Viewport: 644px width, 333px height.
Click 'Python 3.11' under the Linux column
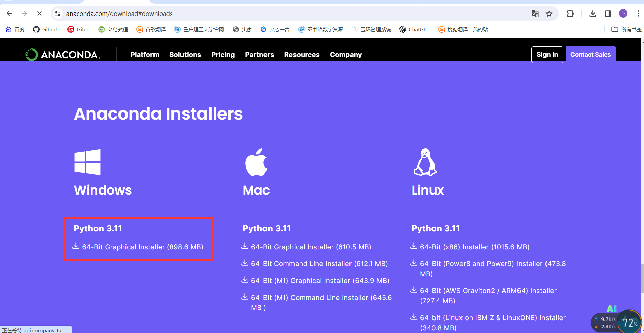[x=436, y=229]
